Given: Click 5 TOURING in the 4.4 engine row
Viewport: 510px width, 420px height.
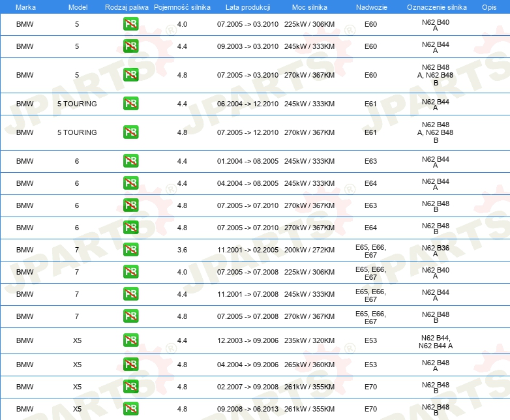Looking at the screenshot, I should [x=77, y=104].
